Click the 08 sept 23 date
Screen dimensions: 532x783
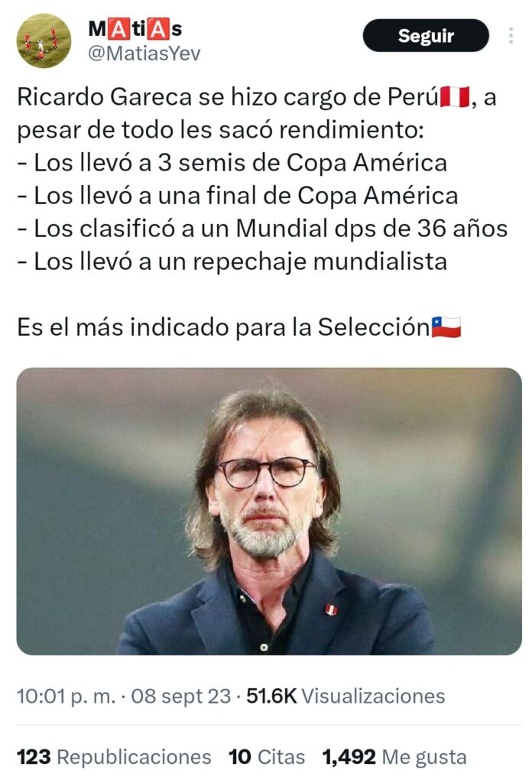pyautogui.click(x=180, y=696)
